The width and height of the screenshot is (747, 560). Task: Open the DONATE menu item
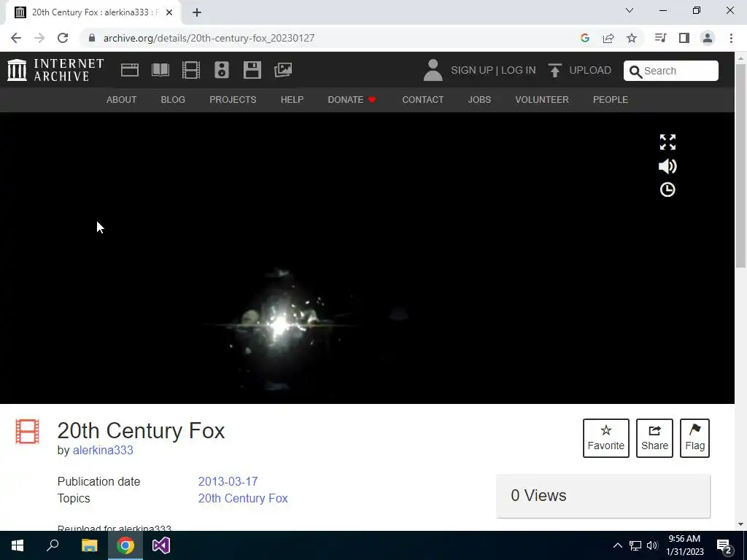point(352,99)
